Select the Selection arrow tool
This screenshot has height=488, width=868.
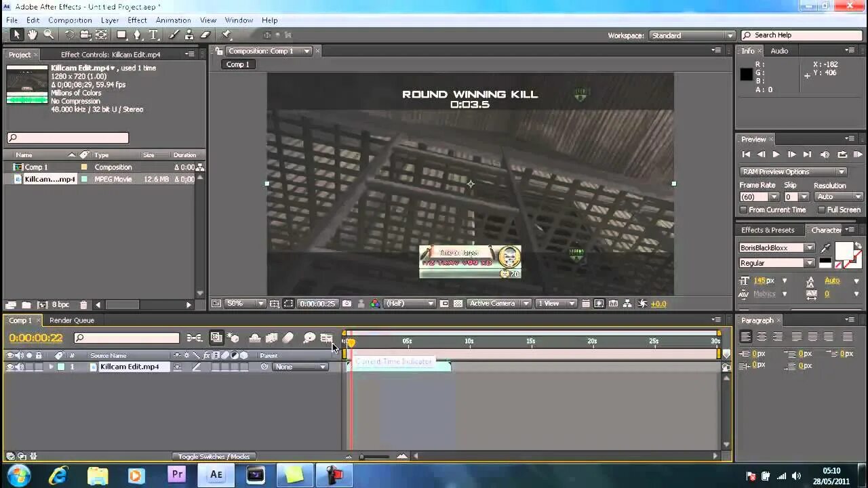[x=16, y=35]
